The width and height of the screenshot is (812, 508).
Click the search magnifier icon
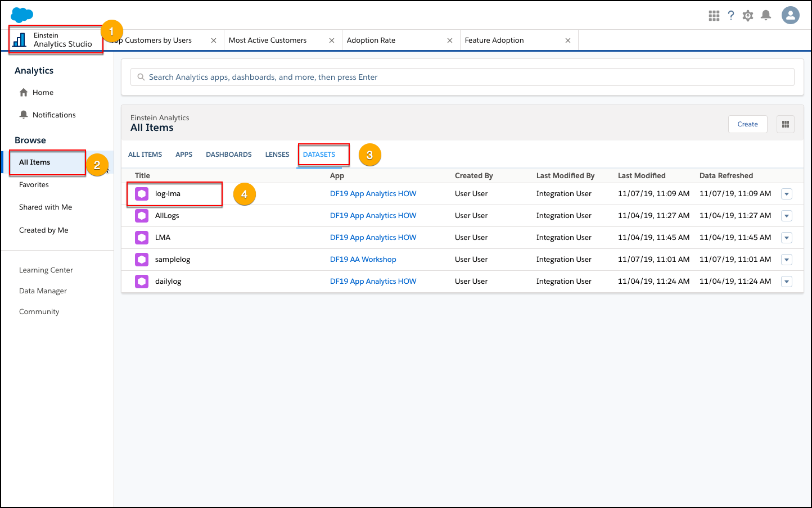(141, 77)
